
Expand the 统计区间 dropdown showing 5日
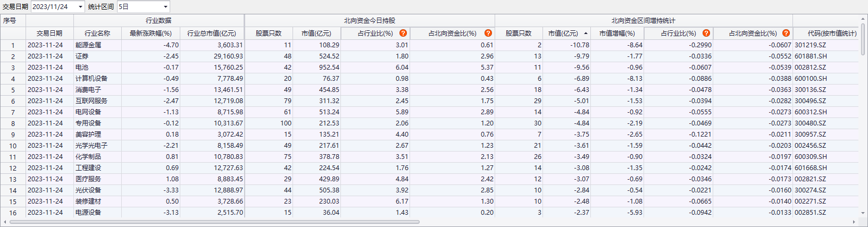tap(165, 7)
